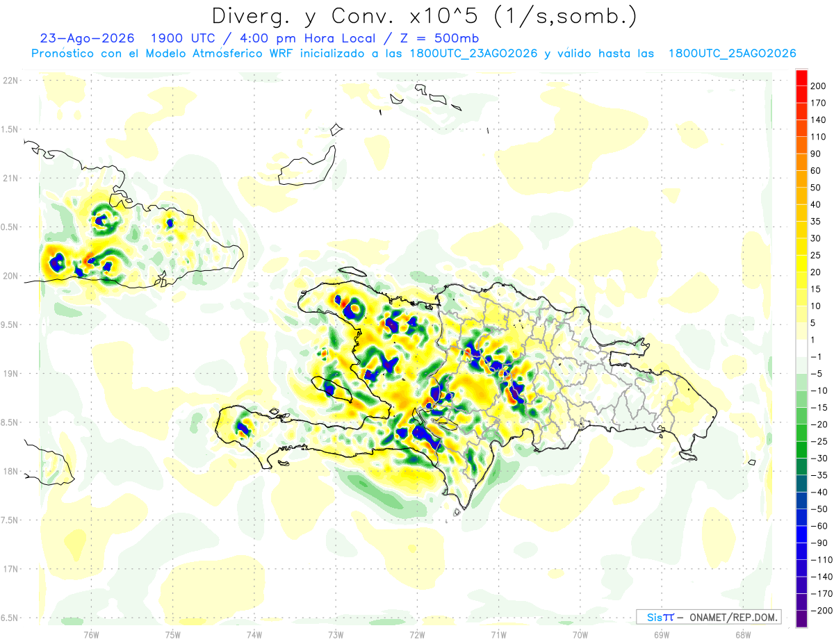Click the '20N' latitude label

click(10, 276)
